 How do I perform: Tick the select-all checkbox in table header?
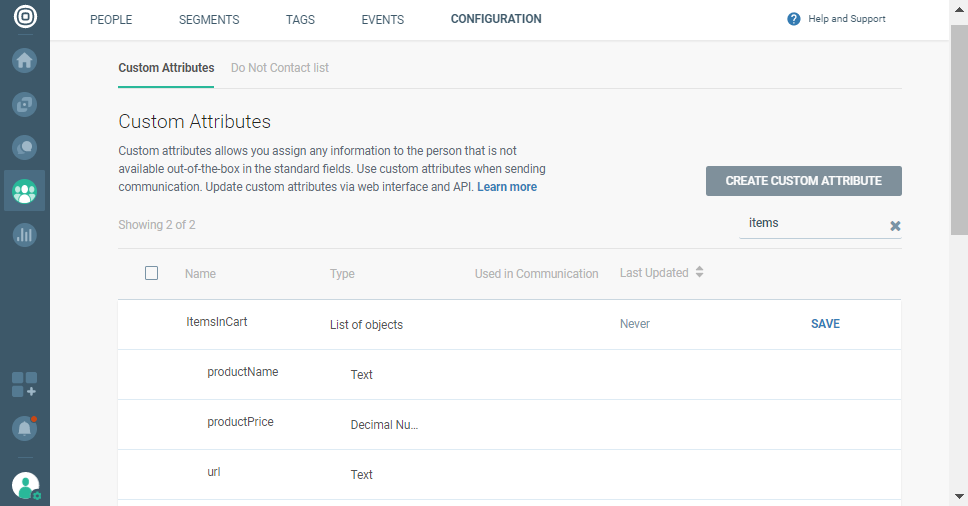151,273
